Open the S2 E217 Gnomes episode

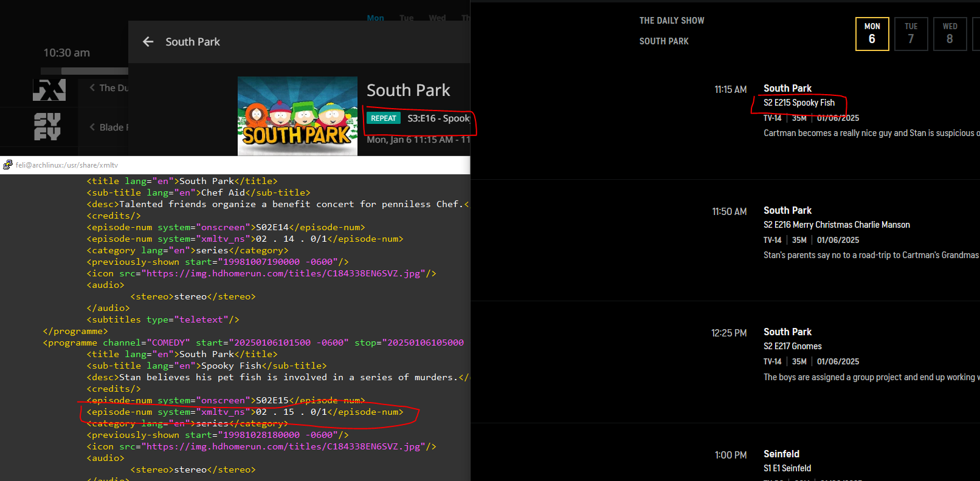[793, 346]
